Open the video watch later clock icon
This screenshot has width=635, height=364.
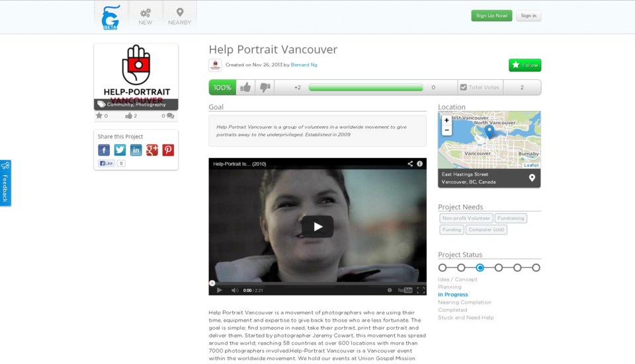point(390,290)
